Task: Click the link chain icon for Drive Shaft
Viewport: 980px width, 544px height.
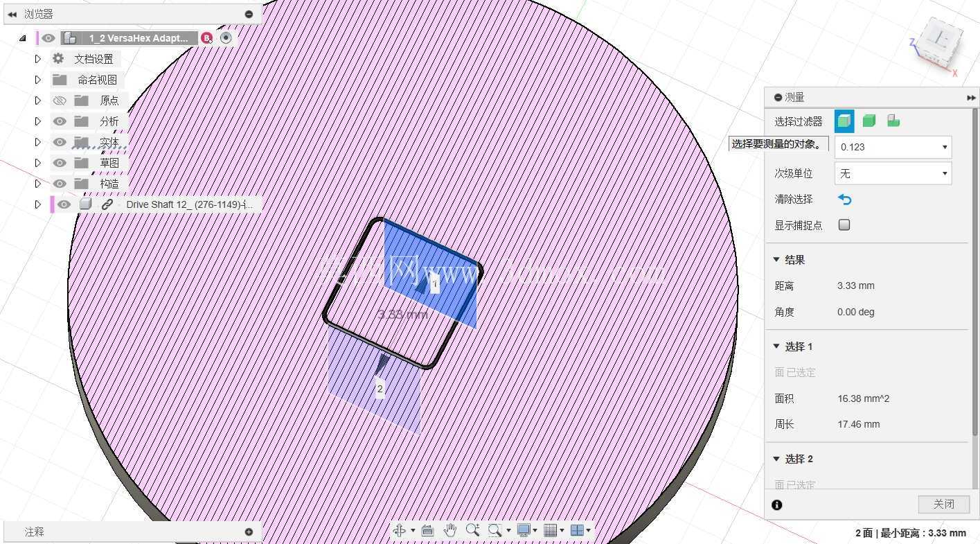Action: click(x=107, y=204)
